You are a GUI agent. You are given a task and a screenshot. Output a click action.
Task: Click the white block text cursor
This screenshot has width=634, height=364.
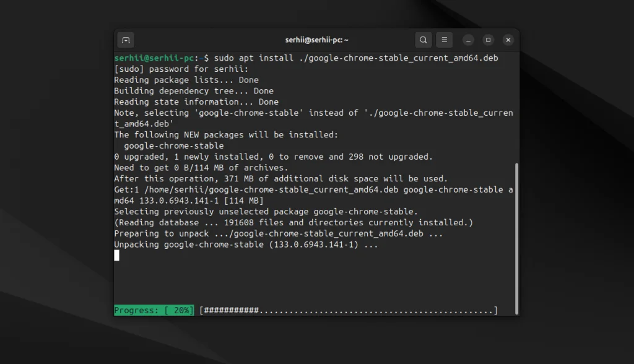coord(117,255)
